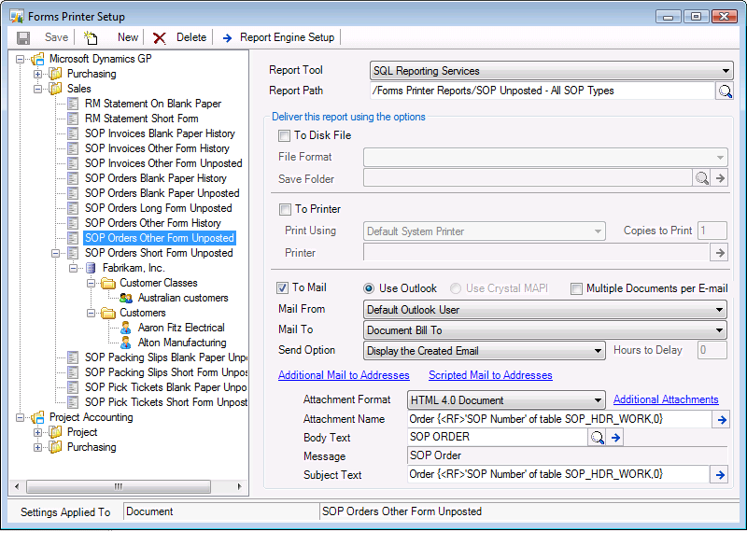Click the Report Path lookup magnifier icon

click(x=724, y=91)
